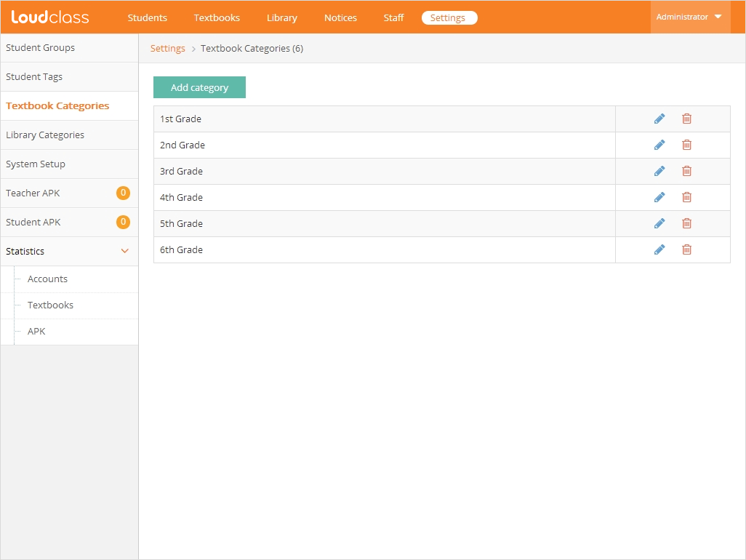Click the Add category button
This screenshot has width=746, height=560.
click(x=199, y=87)
